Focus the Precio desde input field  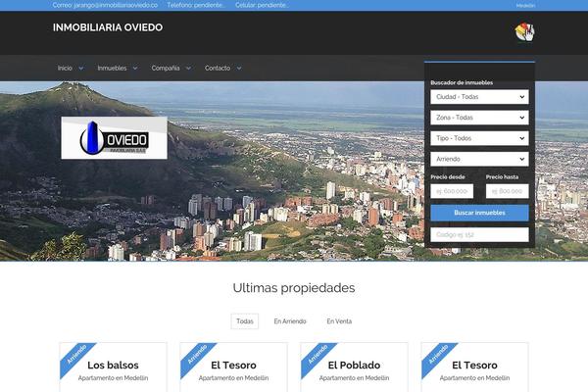tap(452, 191)
